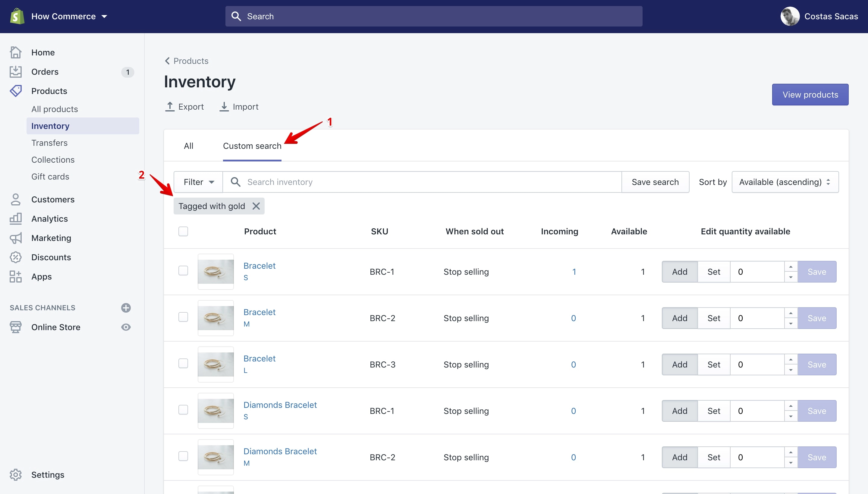The width and height of the screenshot is (868, 494).
Task: Select Add mode for Diamonds Bracelet S row
Action: coord(680,411)
